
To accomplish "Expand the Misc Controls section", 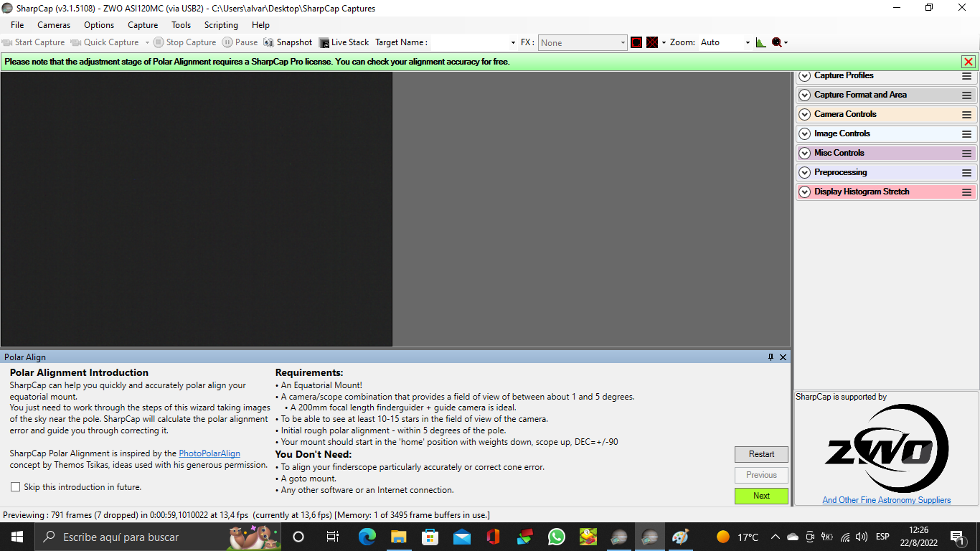I will point(804,153).
